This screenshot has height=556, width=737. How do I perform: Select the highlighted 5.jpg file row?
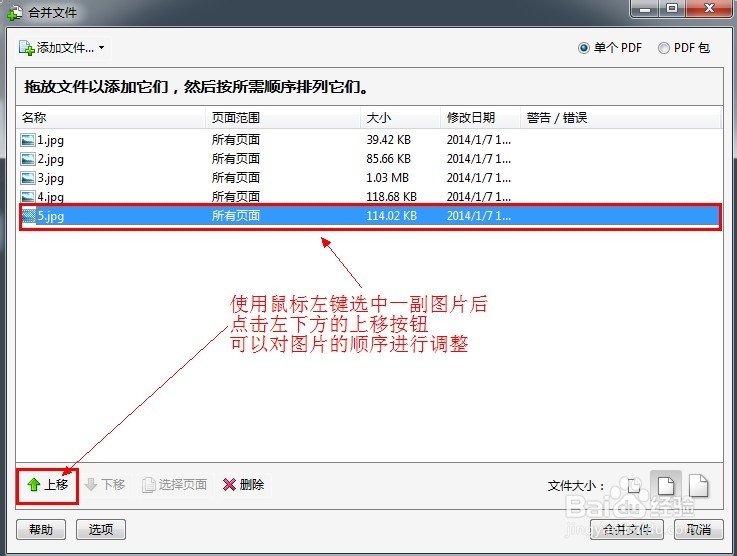[x=369, y=216]
